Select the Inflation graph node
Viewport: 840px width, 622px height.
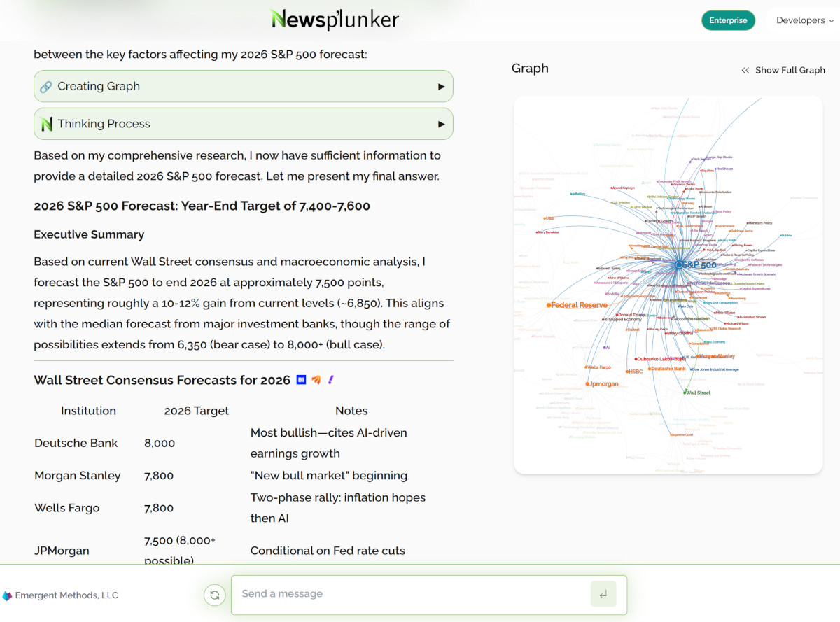tap(571, 194)
